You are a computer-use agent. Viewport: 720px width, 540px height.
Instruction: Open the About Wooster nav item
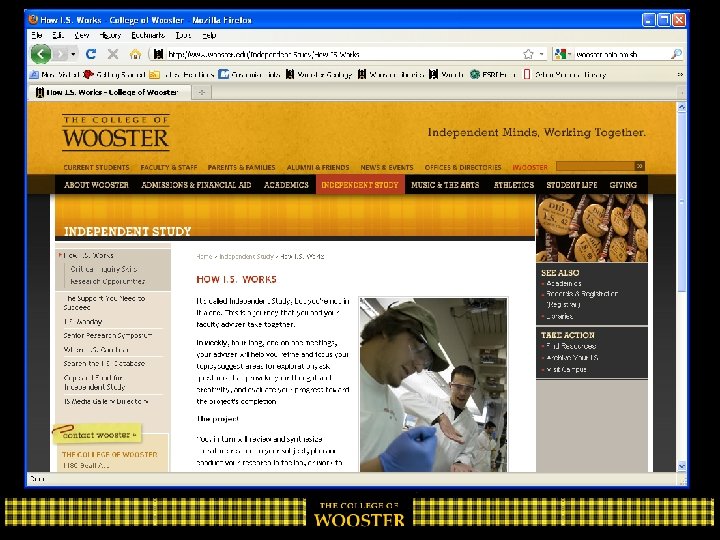pos(96,185)
